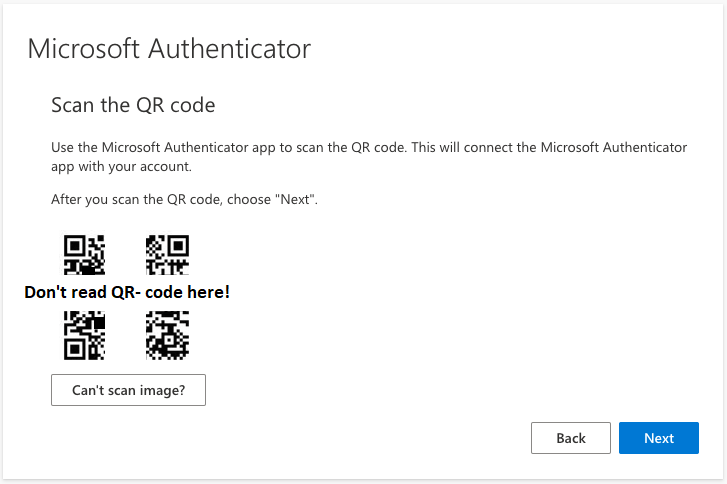Click the bottom-left QR code fragment

[x=84, y=335]
